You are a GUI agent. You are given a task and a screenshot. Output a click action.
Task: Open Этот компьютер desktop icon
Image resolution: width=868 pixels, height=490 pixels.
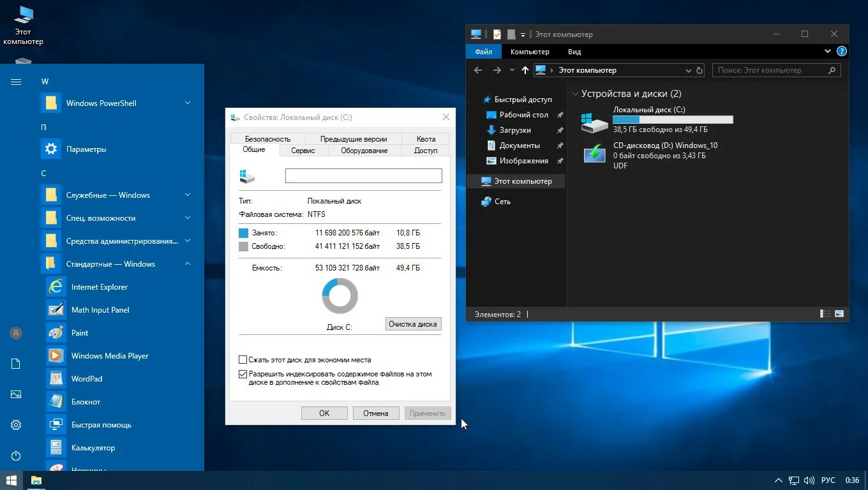(23, 26)
